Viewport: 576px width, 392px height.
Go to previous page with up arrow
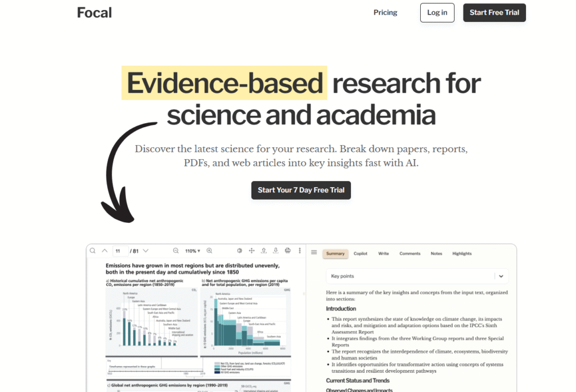click(x=105, y=251)
